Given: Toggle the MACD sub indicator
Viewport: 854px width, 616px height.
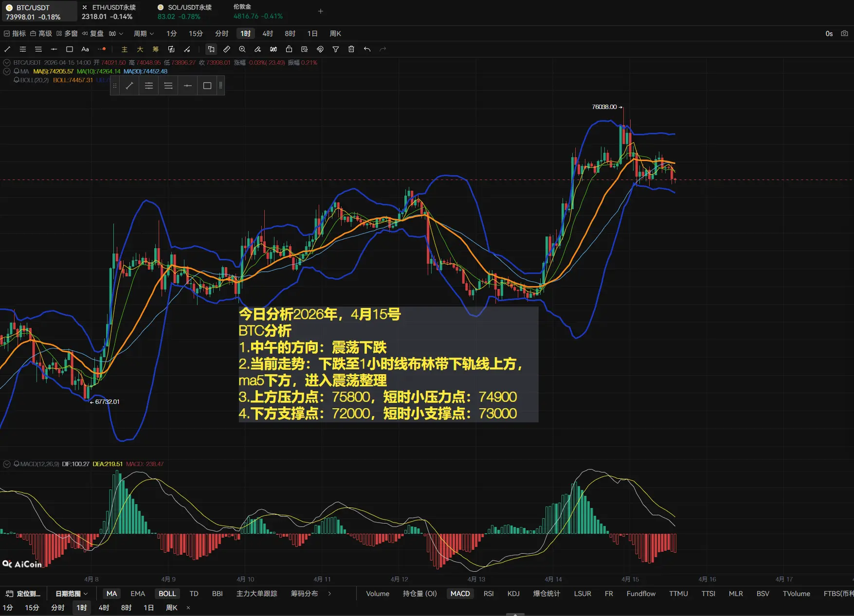Looking at the screenshot, I should click(x=460, y=594).
